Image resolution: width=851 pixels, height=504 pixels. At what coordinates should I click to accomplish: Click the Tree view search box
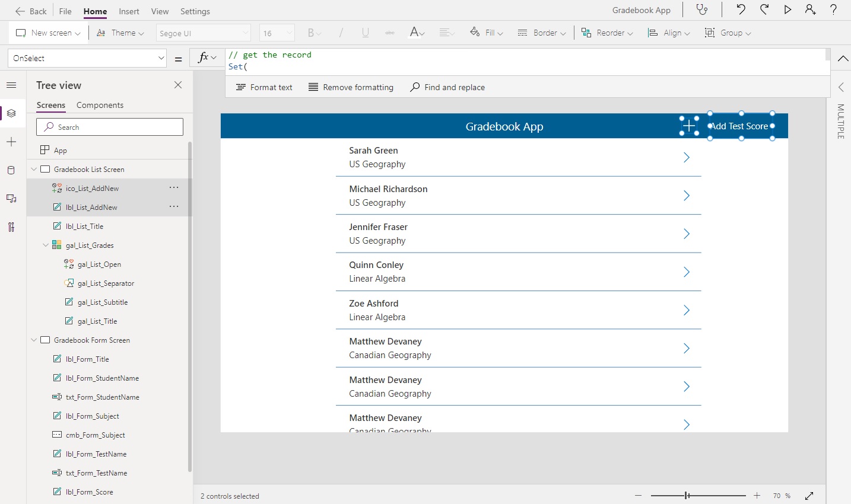(109, 127)
